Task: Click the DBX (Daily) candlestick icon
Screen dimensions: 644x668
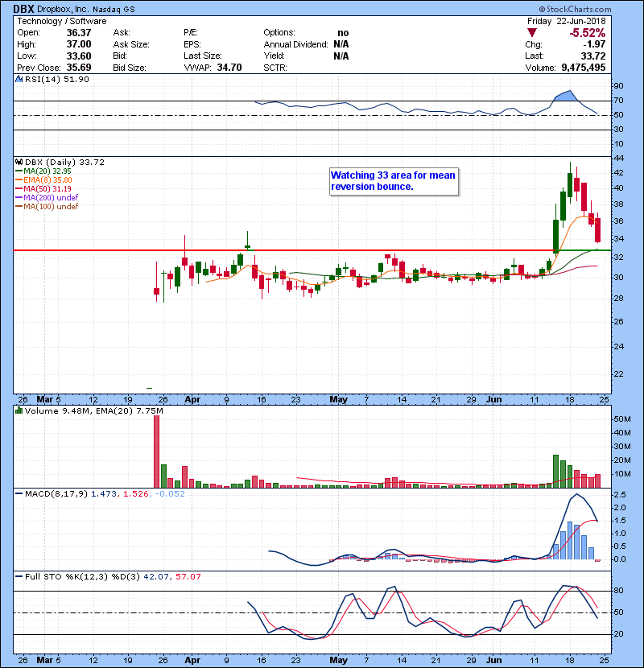Action: coord(19,162)
